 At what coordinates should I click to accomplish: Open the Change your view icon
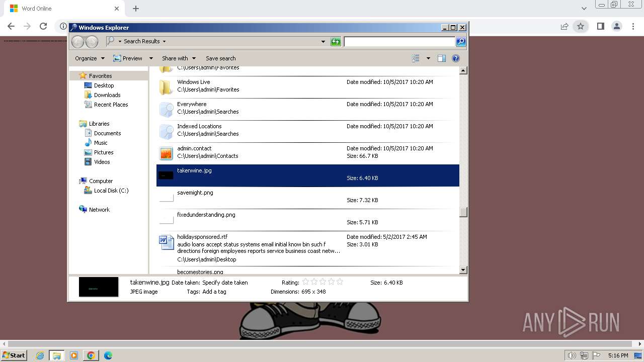[x=416, y=58]
